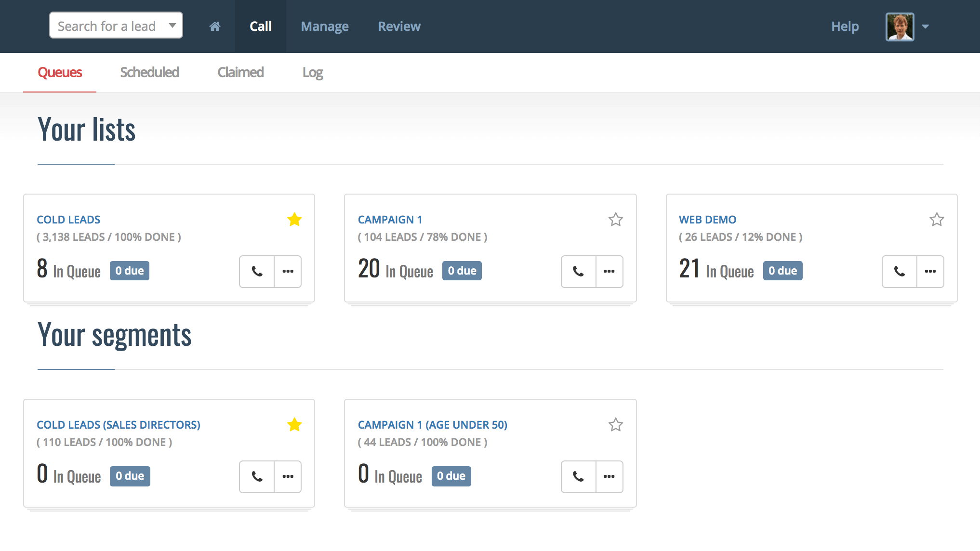
Task: Click the user profile avatar dropdown
Action: [x=909, y=26]
